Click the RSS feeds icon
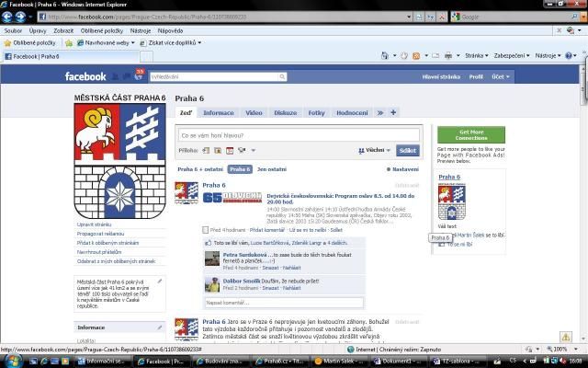588x368 pixels. (416, 55)
